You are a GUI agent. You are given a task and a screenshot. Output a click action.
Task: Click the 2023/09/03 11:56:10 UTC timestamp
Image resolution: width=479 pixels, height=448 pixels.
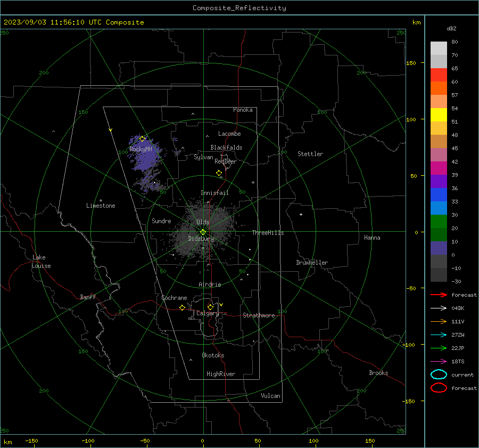coord(73,22)
